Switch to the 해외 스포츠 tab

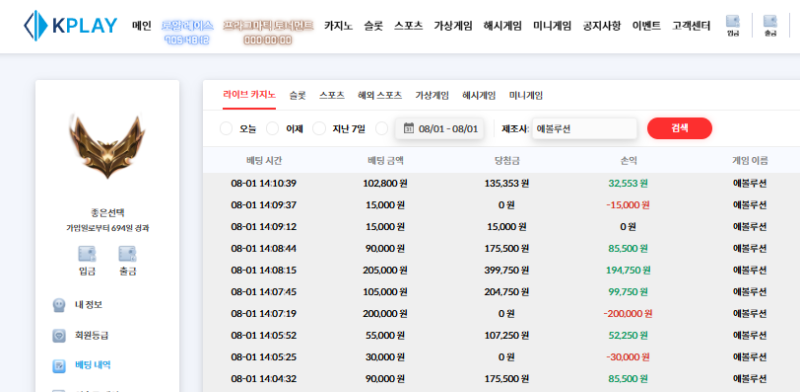click(x=380, y=95)
